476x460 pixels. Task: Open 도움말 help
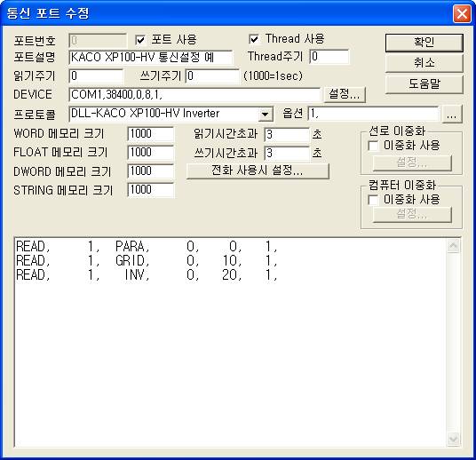click(x=424, y=84)
